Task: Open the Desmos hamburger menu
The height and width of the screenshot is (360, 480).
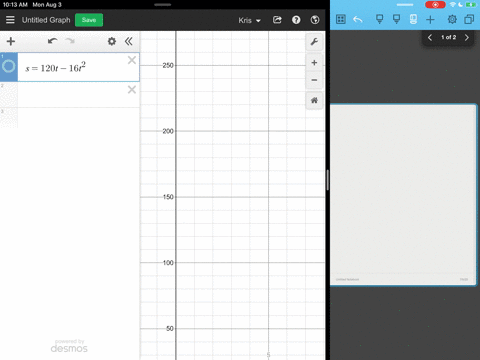Action: click(x=10, y=20)
